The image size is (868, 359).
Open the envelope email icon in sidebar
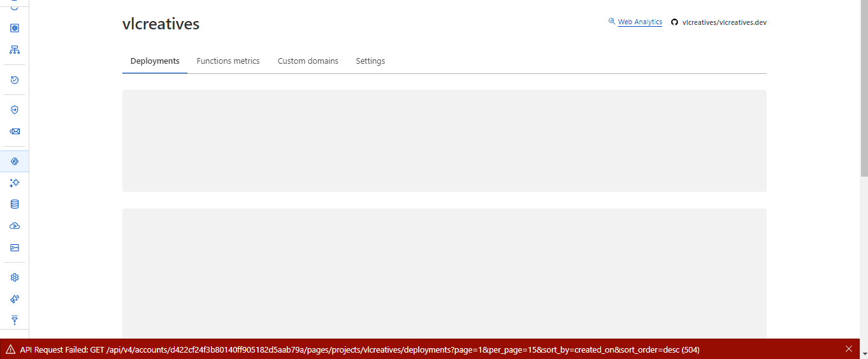(15, 131)
